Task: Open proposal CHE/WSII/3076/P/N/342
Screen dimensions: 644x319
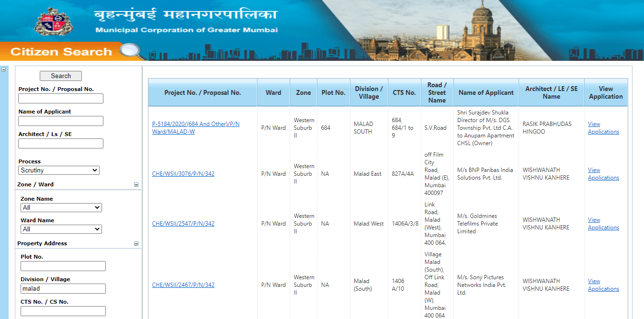Action: [x=183, y=174]
